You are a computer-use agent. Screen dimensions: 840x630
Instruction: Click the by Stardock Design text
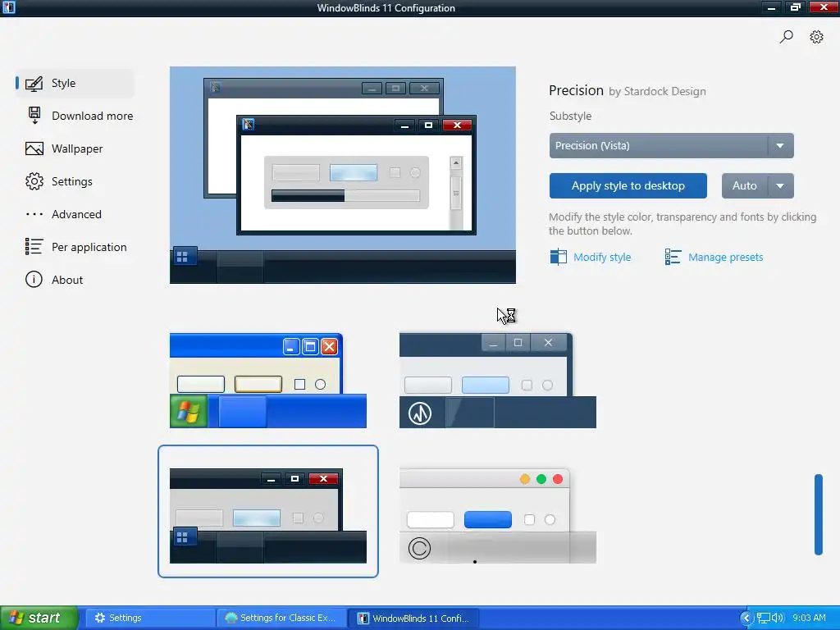657,92
